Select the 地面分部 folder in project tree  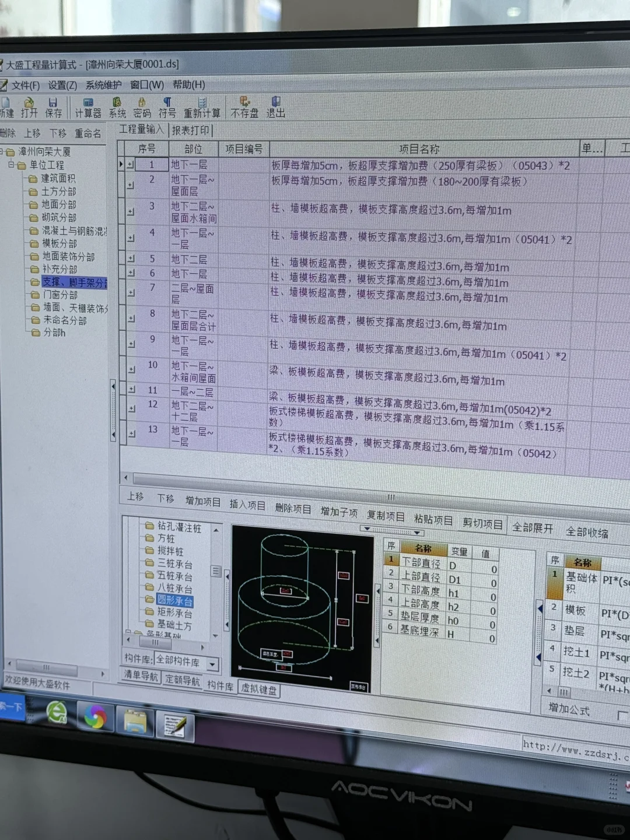pos(52,204)
